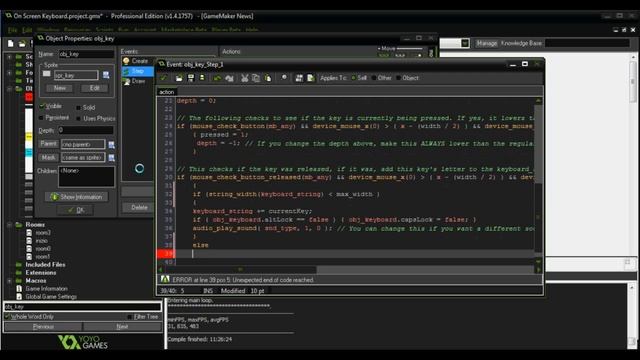Image resolution: width=640 pixels, height=360 pixels.
Task: Click the Manage button
Action: (487, 43)
